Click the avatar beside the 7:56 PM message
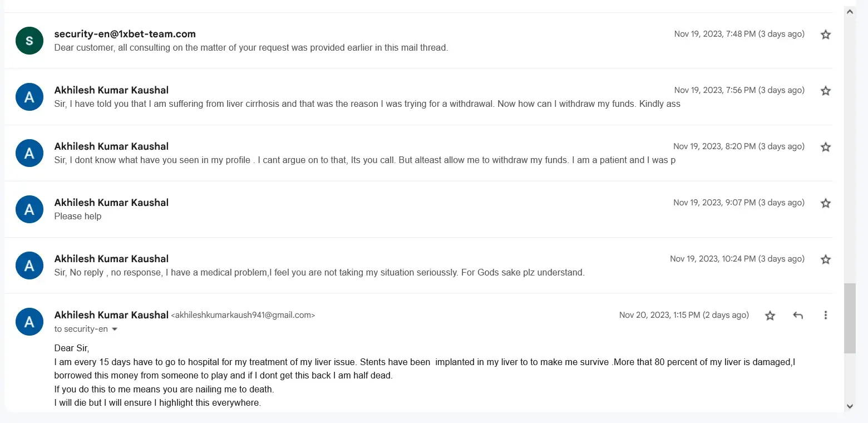Screen dimensions: 868x423 point(29,97)
